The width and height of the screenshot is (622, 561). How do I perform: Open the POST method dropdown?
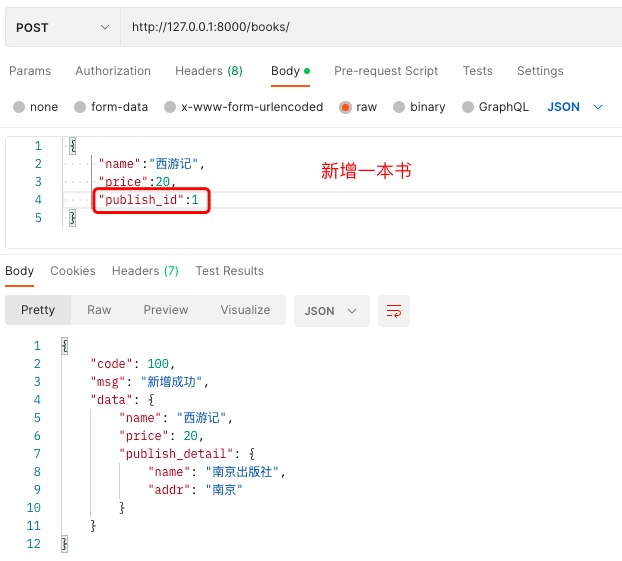(62, 27)
